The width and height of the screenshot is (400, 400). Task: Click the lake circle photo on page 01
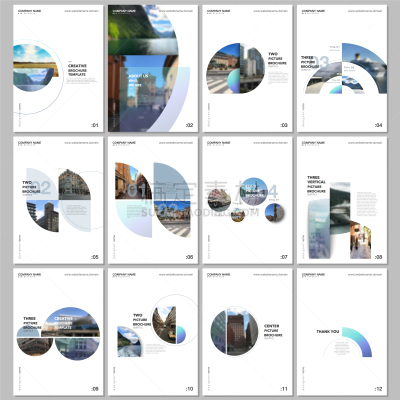[35, 68]
